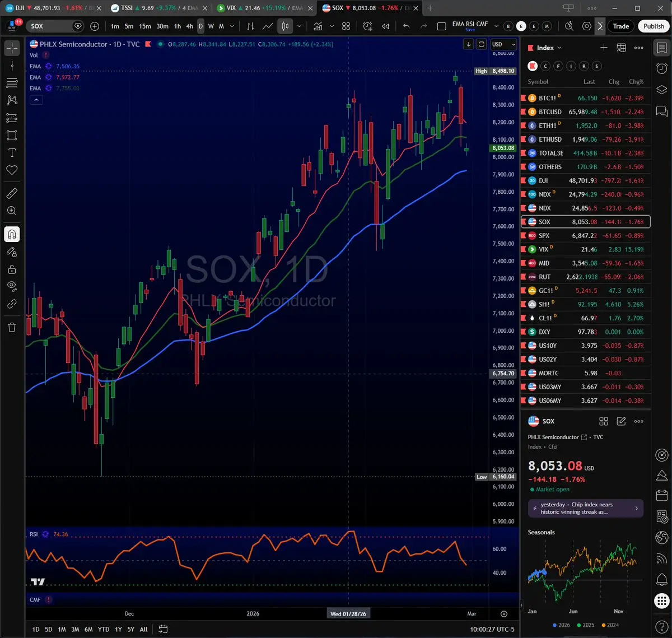Open the time zone 10:00:27 UTC-5 menu

[x=492, y=629]
